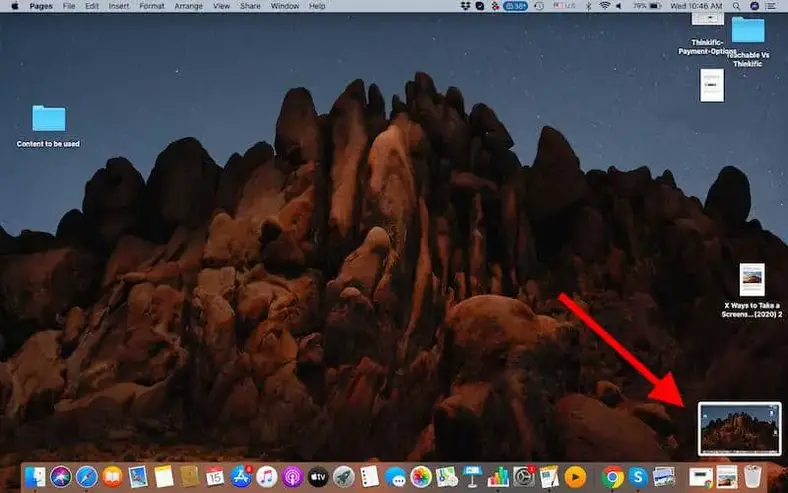The width and height of the screenshot is (788, 493).
Task: Open Messages chat bubble in Dock
Action: [396, 476]
